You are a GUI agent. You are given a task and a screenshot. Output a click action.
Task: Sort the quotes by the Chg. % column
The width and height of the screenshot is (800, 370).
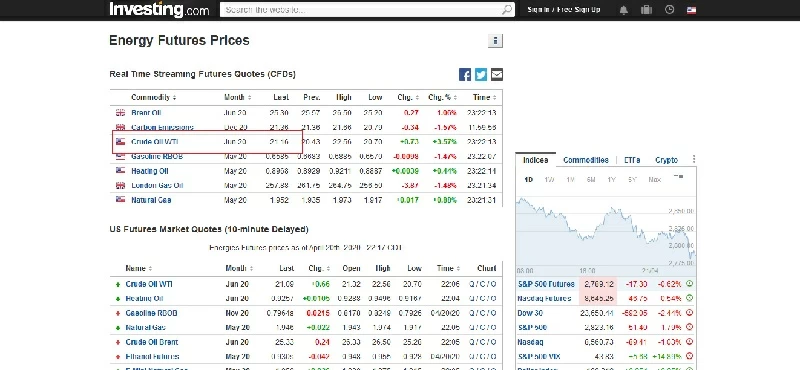pyautogui.click(x=442, y=97)
